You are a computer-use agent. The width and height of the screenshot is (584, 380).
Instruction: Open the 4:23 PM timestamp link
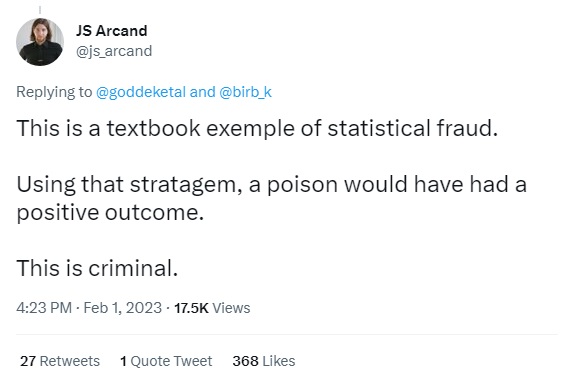click(44, 308)
